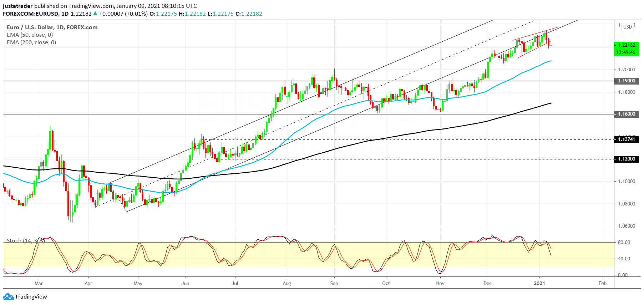This screenshot has width=644, height=305.
Task: Click the Mar label on time axis
Action: pos(39,284)
